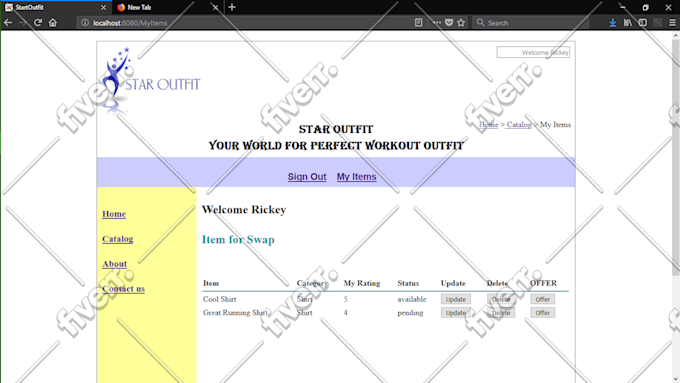Delete the Great Running Shirt item
This screenshot has width=680, height=383.
pyautogui.click(x=501, y=313)
